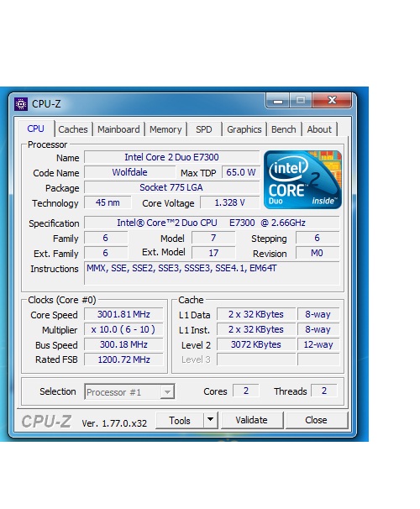Open the Tools dropdown arrow
The width and height of the screenshot is (420, 509).
tap(211, 420)
